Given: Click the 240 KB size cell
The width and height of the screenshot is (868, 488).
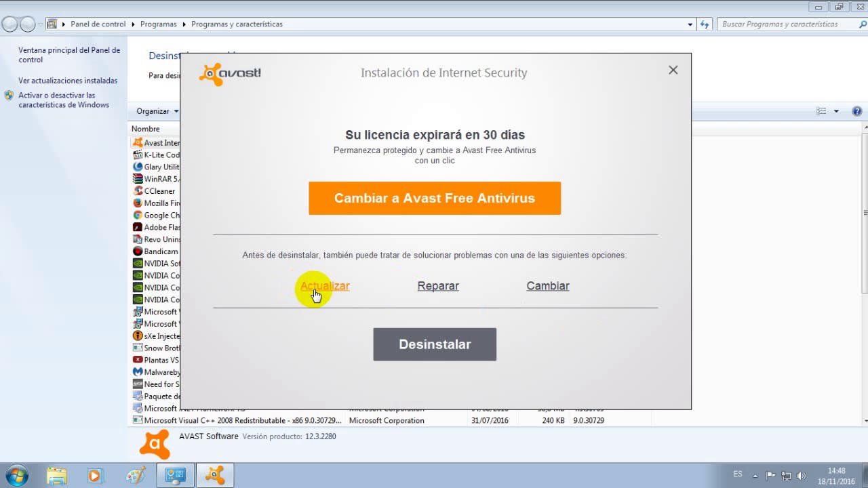Looking at the screenshot, I should (553, 420).
